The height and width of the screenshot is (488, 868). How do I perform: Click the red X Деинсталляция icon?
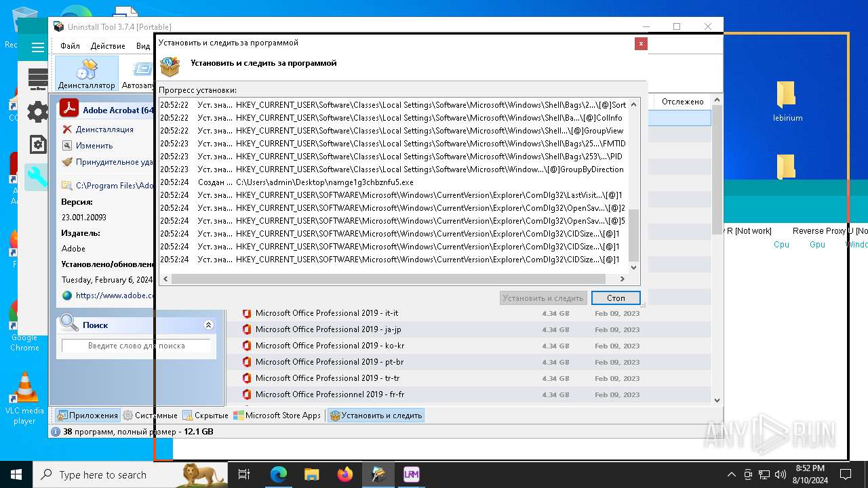(x=66, y=129)
